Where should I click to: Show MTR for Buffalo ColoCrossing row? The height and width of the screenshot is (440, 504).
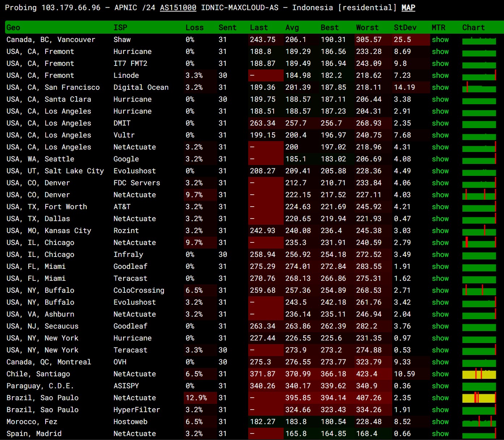coord(440,290)
